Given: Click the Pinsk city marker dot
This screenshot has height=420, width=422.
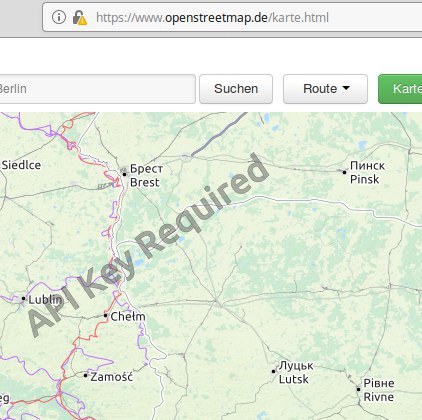Looking at the screenshot, I should (344, 172).
